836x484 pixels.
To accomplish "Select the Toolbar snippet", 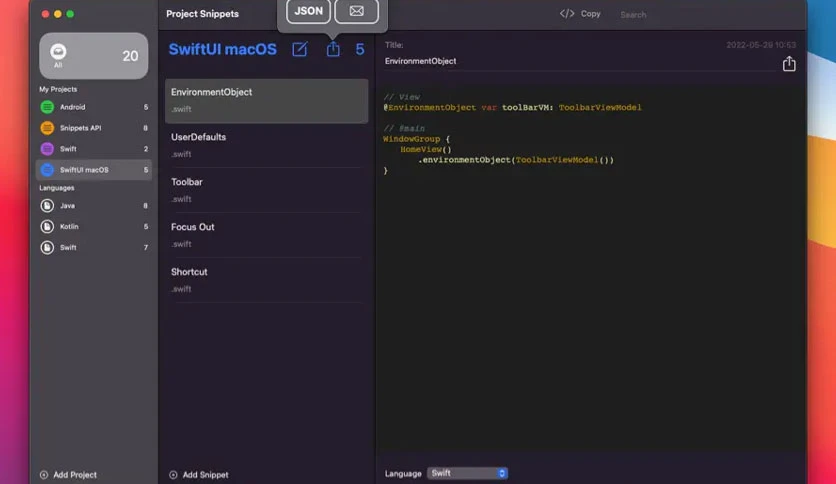I will [266, 190].
